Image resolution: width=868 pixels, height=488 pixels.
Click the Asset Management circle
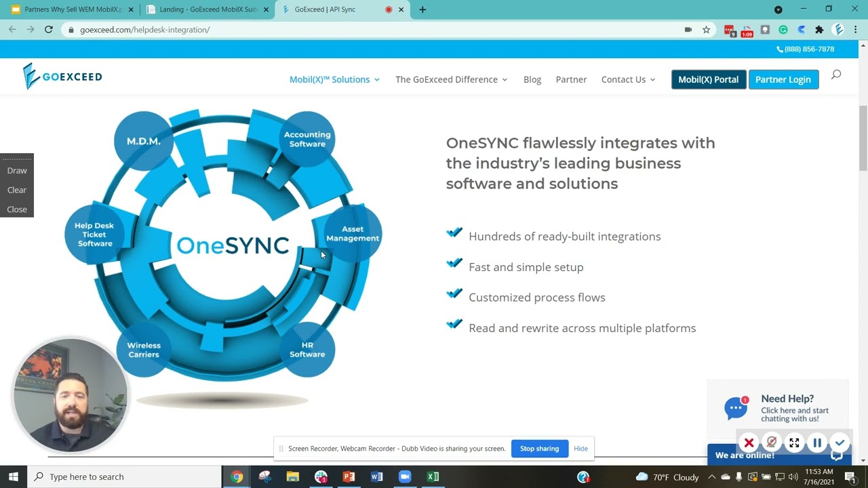click(x=353, y=233)
